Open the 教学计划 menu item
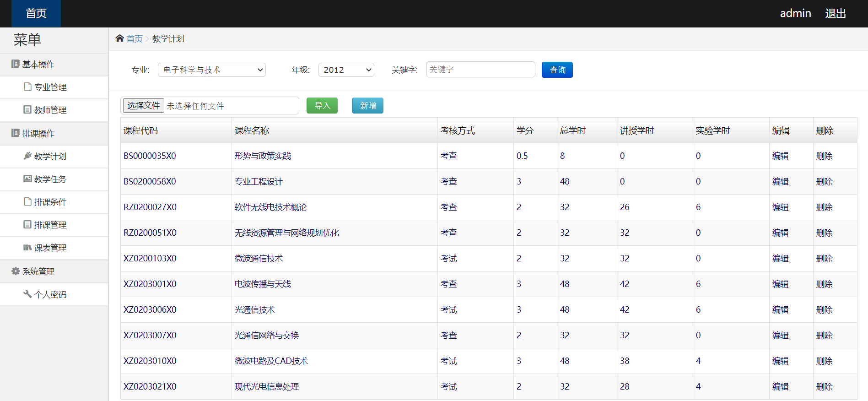This screenshot has width=868, height=401. pos(54,156)
